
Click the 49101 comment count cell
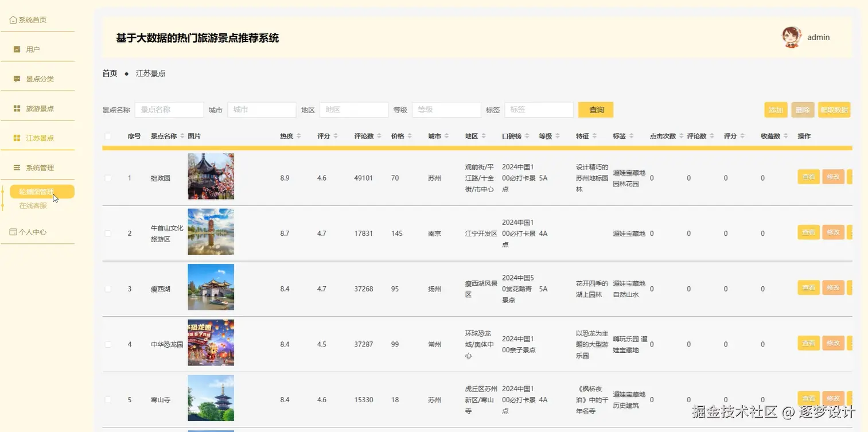tap(364, 178)
